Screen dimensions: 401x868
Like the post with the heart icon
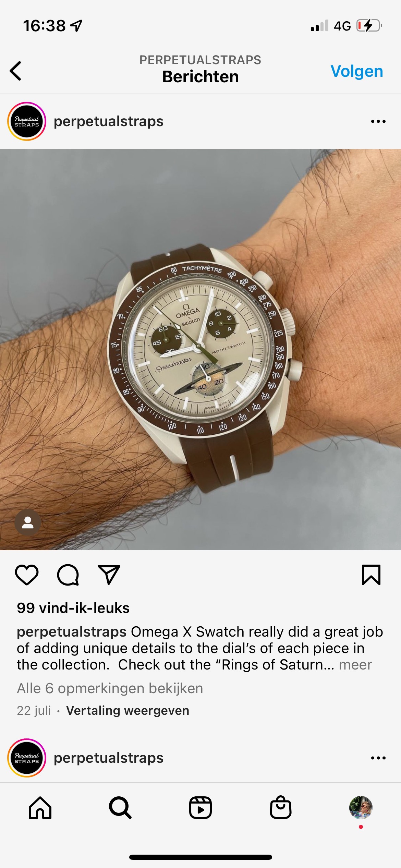point(27,575)
